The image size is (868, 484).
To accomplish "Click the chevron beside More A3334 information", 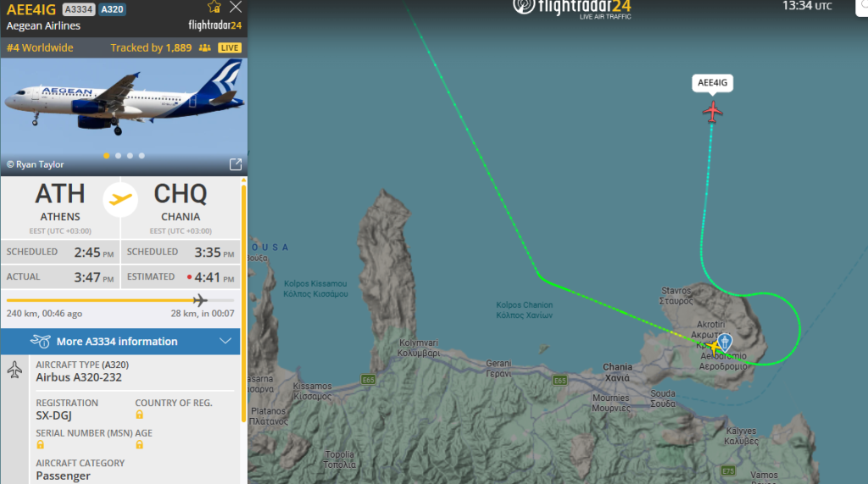I will (x=225, y=341).
